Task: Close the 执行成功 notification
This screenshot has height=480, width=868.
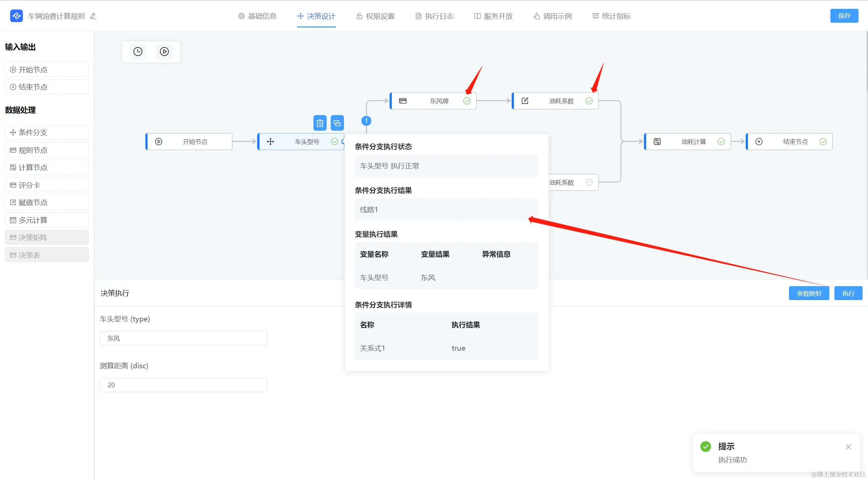Action: (848, 447)
